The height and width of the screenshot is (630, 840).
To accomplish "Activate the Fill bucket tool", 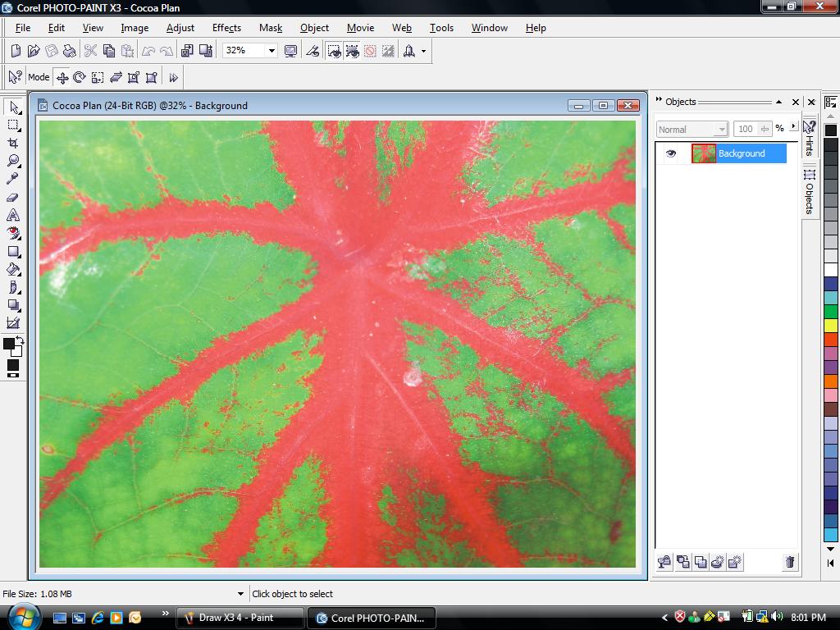I will point(13,269).
